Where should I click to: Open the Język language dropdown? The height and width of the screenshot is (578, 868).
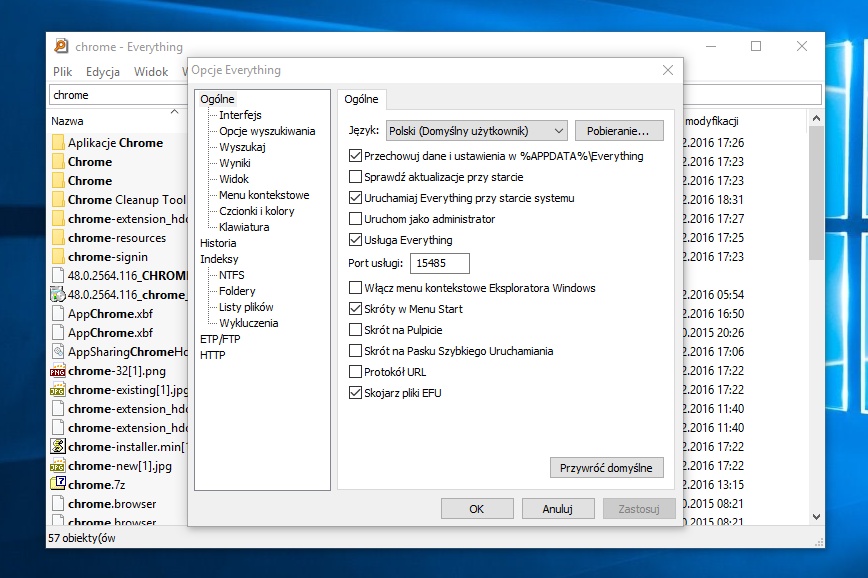pyautogui.click(x=476, y=131)
